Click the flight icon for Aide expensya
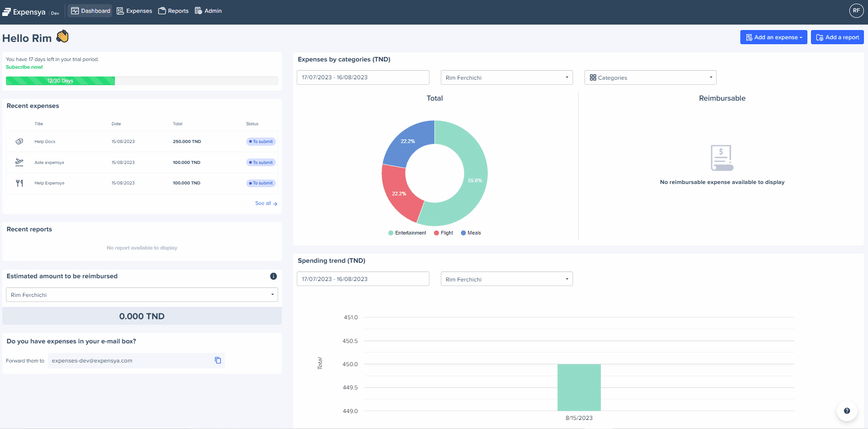 pyautogui.click(x=19, y=162)
